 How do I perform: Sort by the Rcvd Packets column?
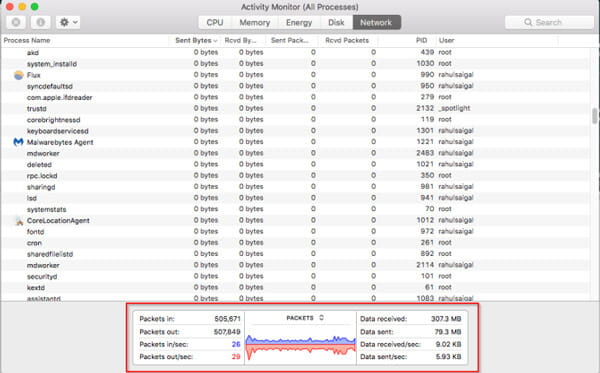(348, 41)
